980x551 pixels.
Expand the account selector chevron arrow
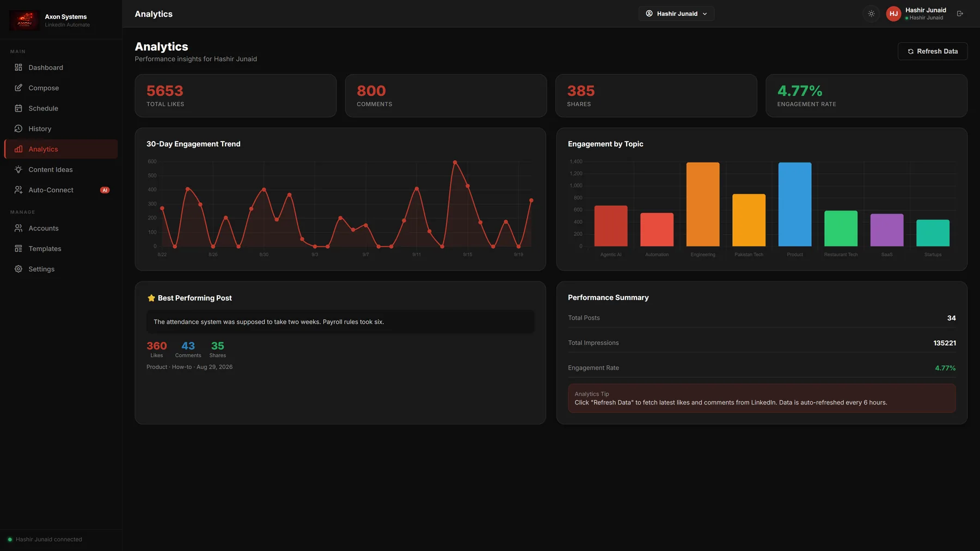[705, 14]
